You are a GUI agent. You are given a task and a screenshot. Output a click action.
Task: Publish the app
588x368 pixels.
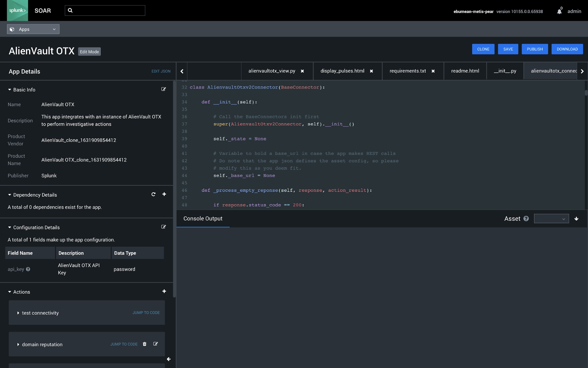tap(535, 49)
